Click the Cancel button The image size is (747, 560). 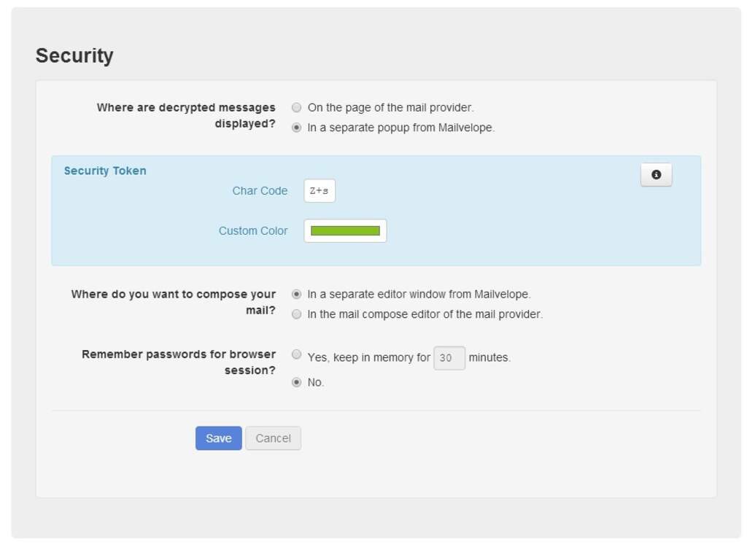273,438
